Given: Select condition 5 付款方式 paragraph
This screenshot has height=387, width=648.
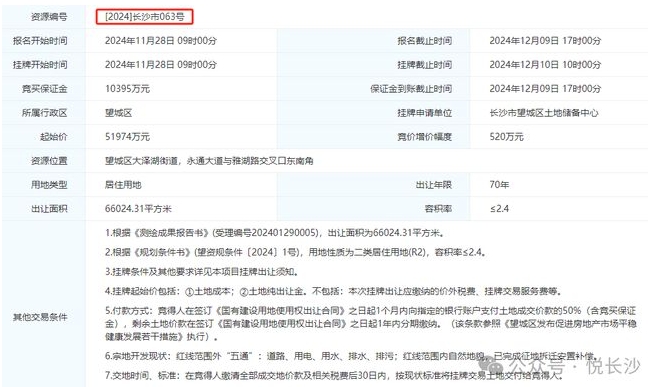Looking at the screenshot, I should (370, 323).
